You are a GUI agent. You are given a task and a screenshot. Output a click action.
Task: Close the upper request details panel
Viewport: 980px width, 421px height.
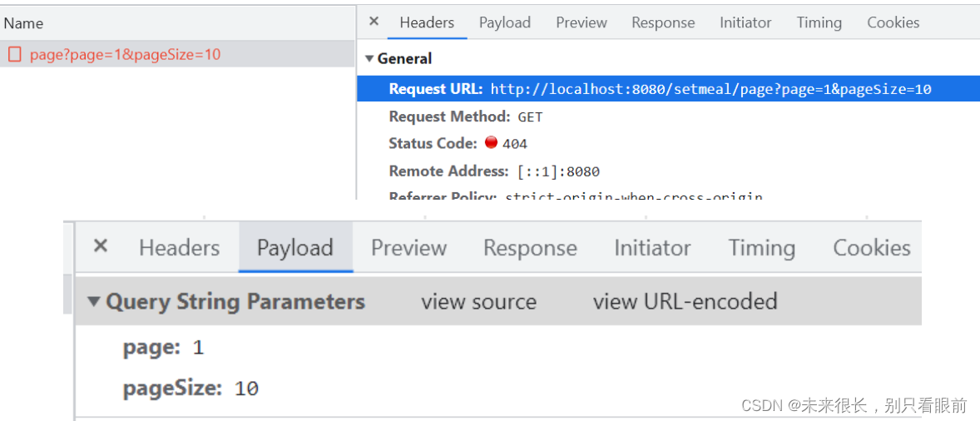374,22
